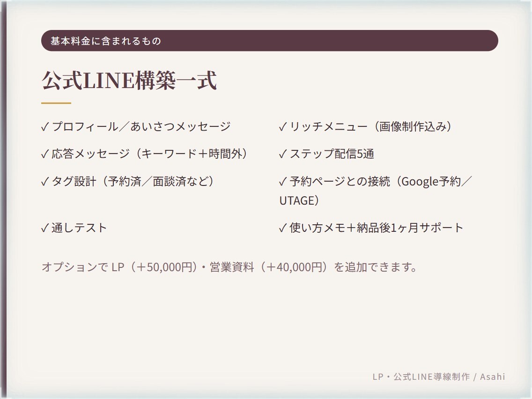Image resolution: width=532 pixels, height=399 pixels.
Task: Click the item '予約ページとの接続（Google予約／UTAGE）'
Action: (x=376, y=191)
